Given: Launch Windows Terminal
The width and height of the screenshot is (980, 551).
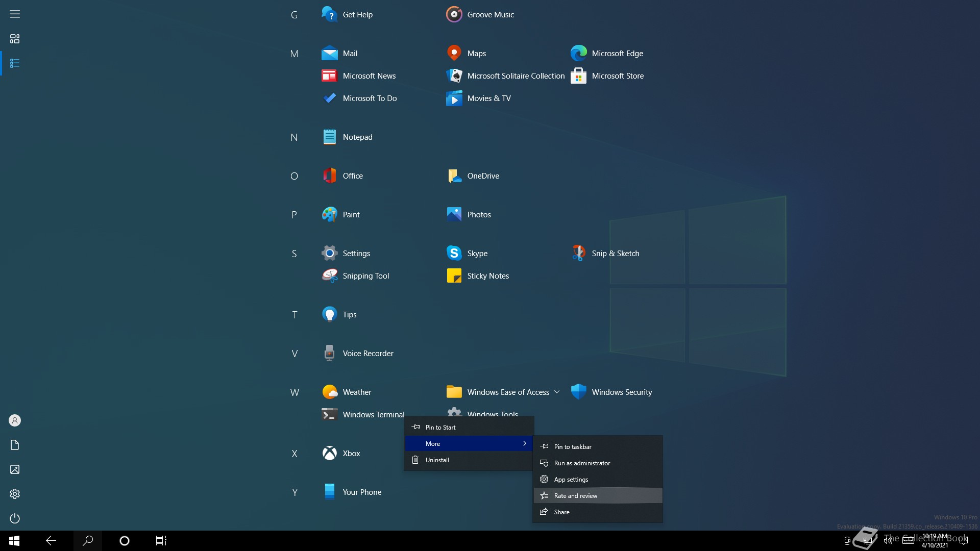Looking at the screenshot, I should pyautogui.click(x=363, y=414).
